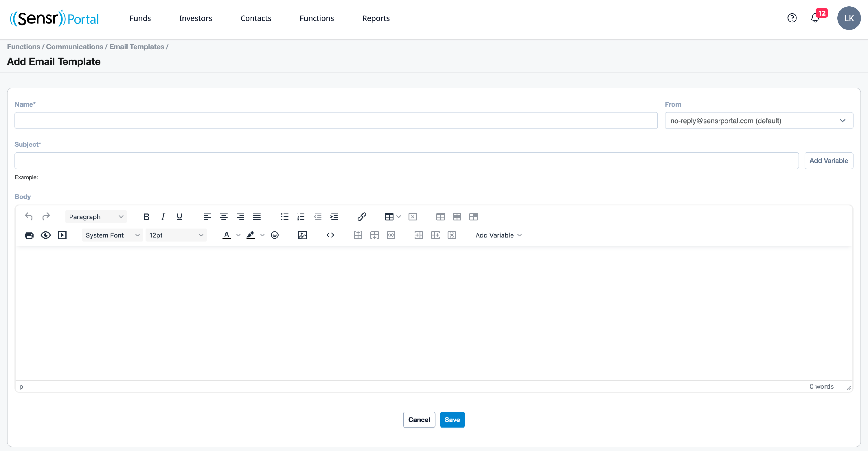Print the template with printer icon
Image resolution: width=868 pixels, height=451 pixels.
[x=29, y=235]
